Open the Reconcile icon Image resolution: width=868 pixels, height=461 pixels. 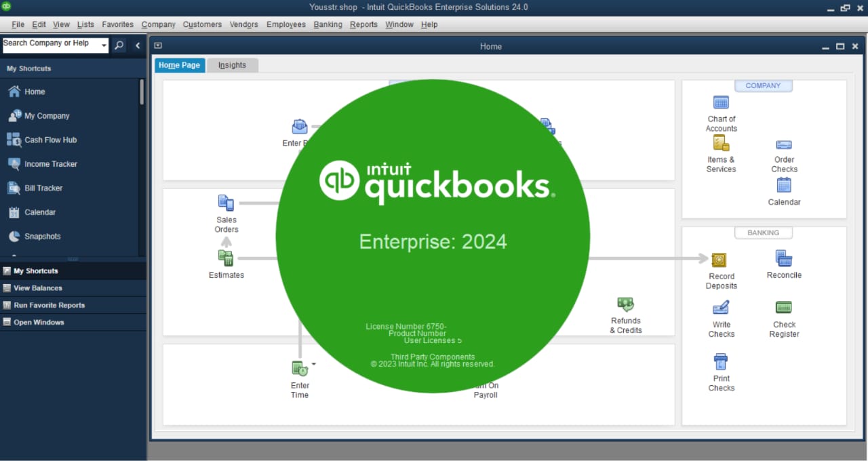click(784, 258)
